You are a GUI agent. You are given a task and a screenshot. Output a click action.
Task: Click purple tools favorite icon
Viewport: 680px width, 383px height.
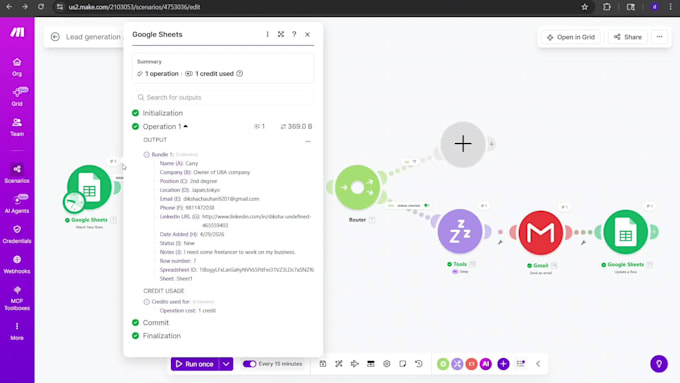pos(457,364)
